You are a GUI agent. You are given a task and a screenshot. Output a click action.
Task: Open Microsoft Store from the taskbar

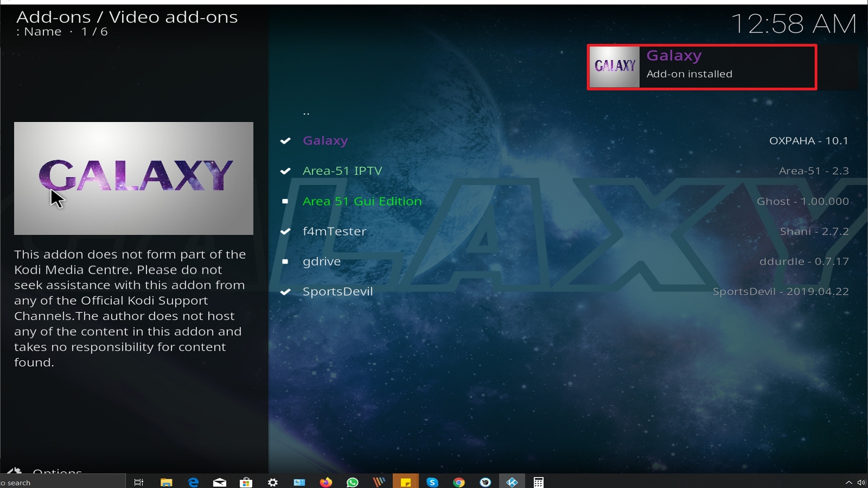(x=246, y=482)
